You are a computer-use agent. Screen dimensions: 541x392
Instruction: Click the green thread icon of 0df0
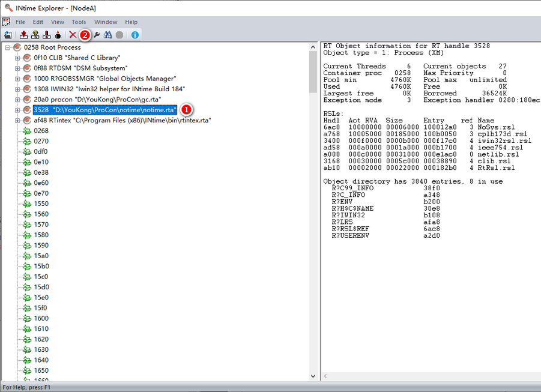(27, 151)
